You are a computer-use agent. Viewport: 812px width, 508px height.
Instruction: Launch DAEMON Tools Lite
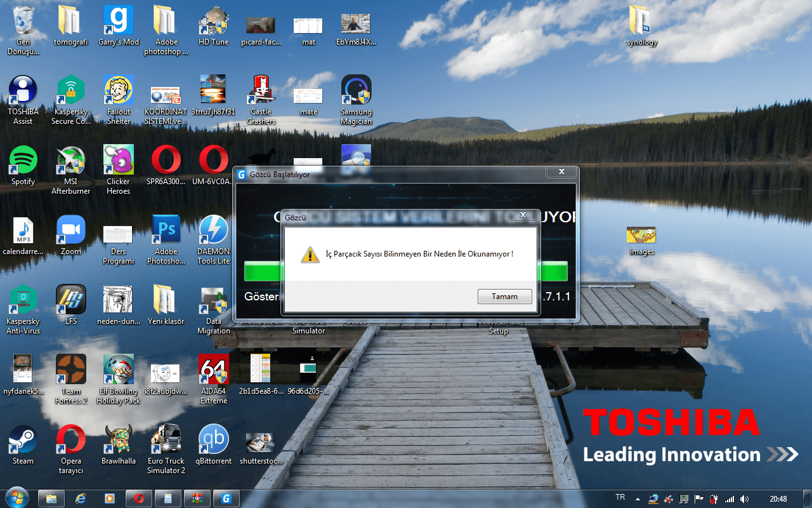(214, 239)
